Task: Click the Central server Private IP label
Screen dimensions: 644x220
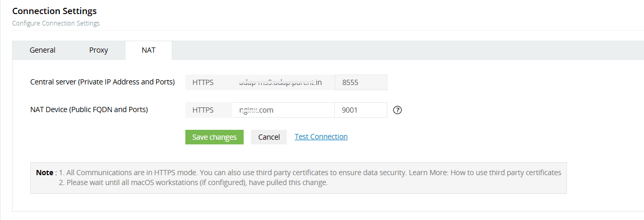Action: pyautogui.click(x=102, y=82)
